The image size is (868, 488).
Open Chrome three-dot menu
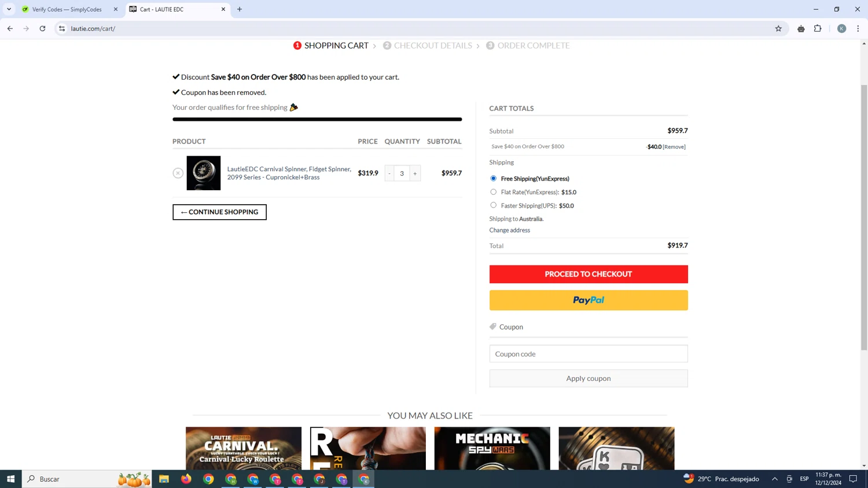click(x=858, y=28)
